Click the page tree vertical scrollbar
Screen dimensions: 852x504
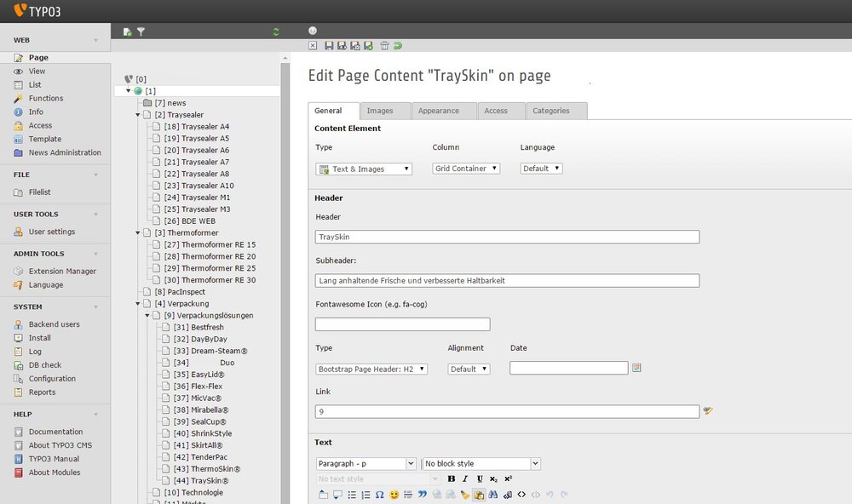tap(285, 283)
